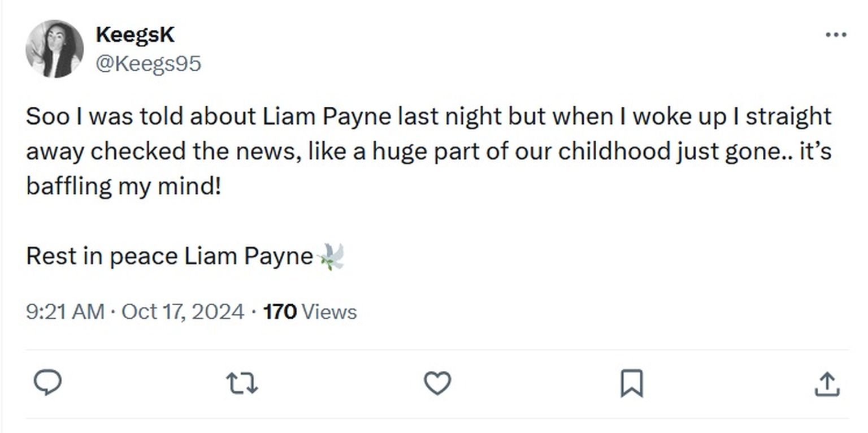Open the share upload-arrow icon

pyautogui.click(x=827, y=384)
